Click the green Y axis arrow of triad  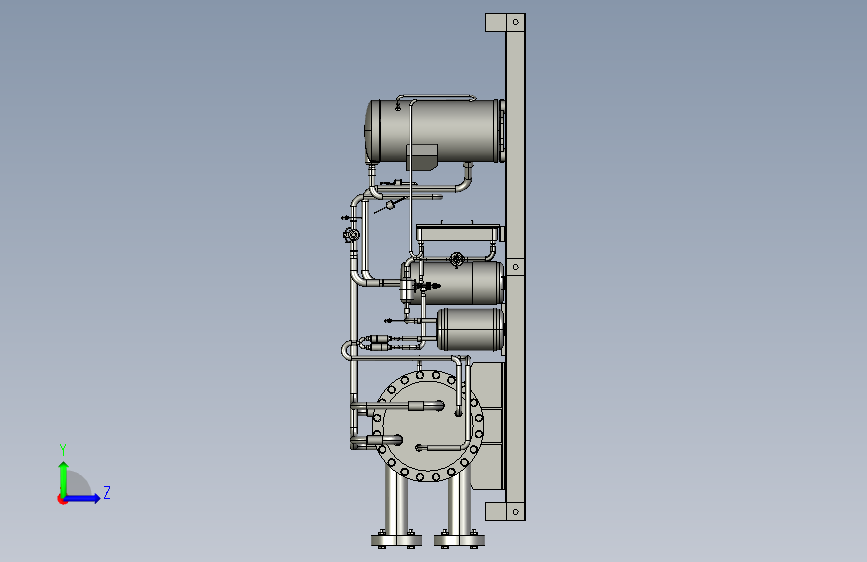64,478
